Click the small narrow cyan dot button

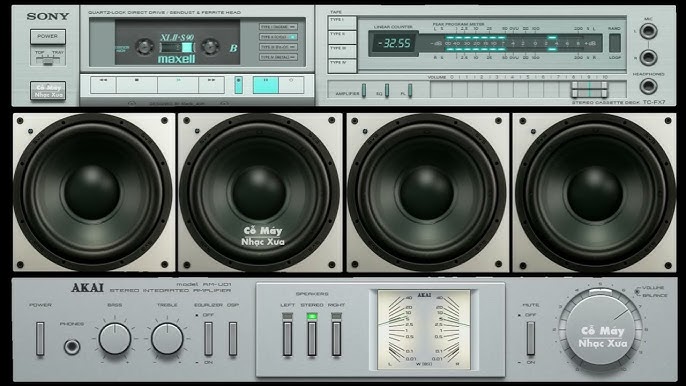pos(238,85)
